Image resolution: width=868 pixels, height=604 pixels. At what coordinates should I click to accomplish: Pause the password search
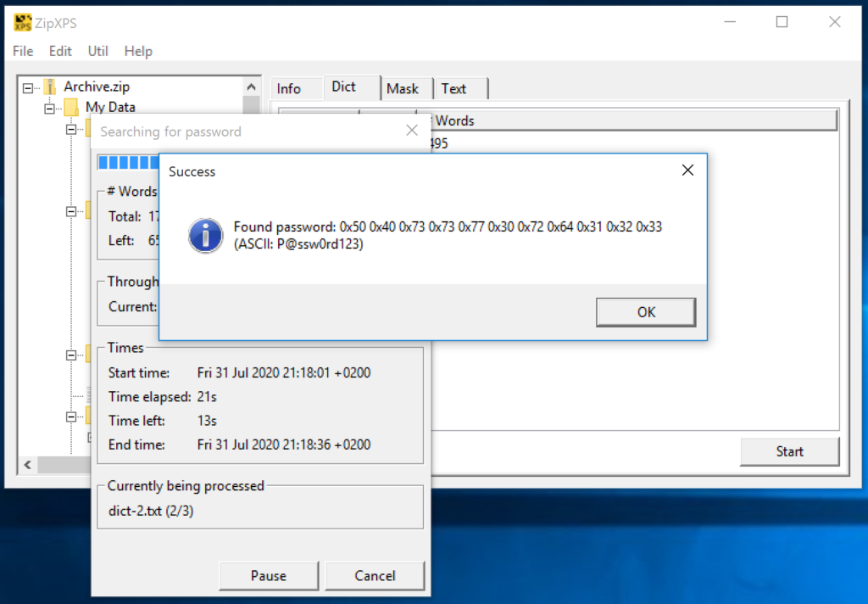pyautogui.click(x=269, y=575)
